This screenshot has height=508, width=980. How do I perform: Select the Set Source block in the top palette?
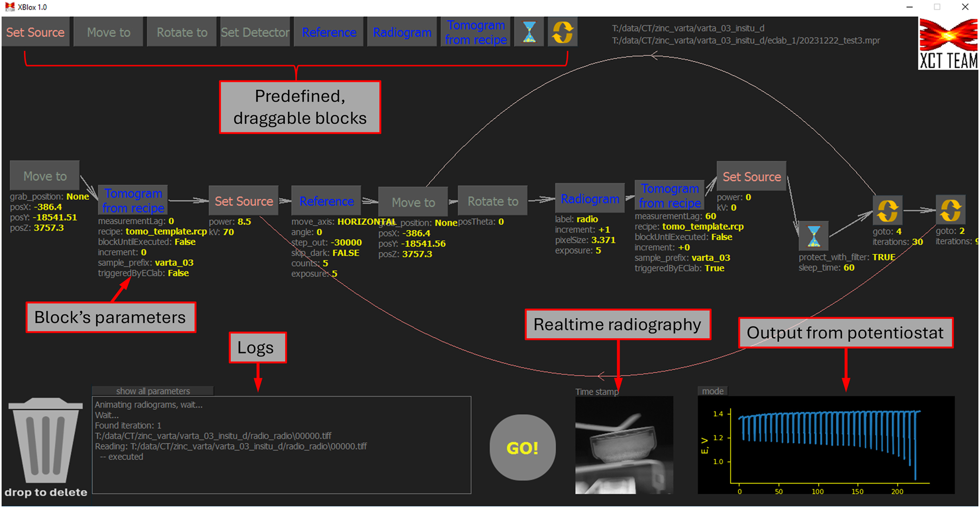click(35, 32)
